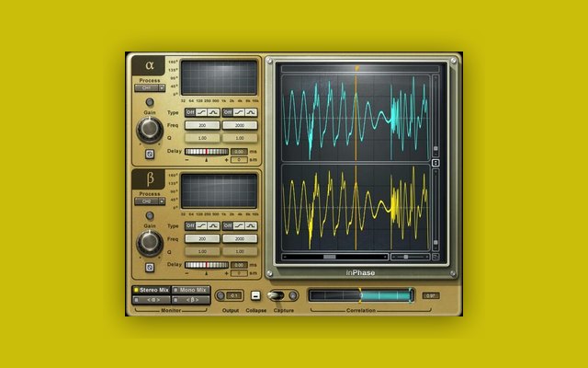Select bell type for alpha first filter

(x=214, y=112)
